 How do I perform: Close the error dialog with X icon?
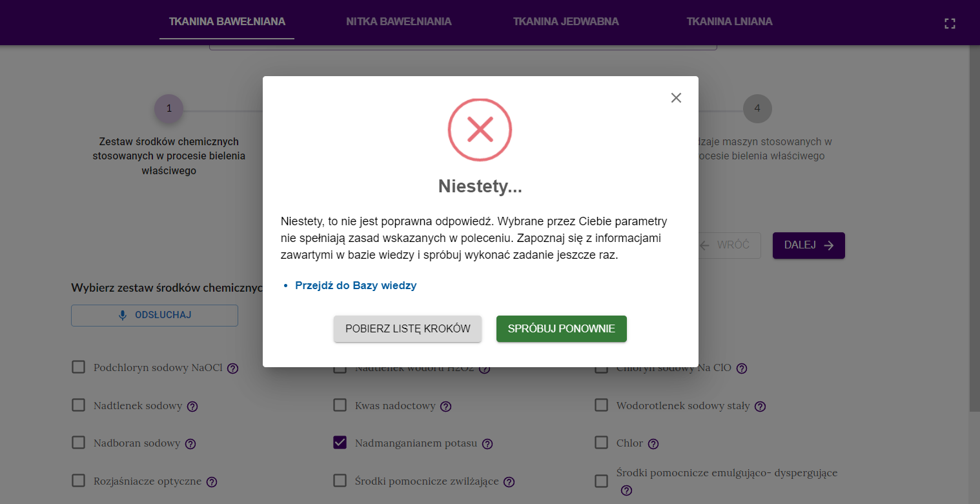coord(676,98)
